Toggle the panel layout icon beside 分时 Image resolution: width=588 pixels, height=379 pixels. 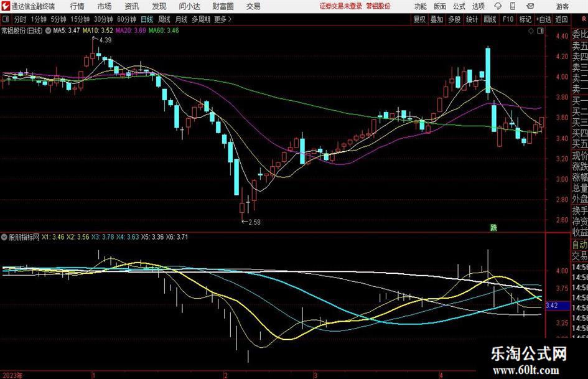coord(6,19)
